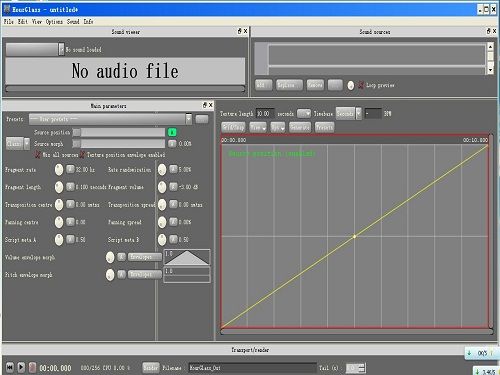Open the Options menu

[x=54, y=22]
